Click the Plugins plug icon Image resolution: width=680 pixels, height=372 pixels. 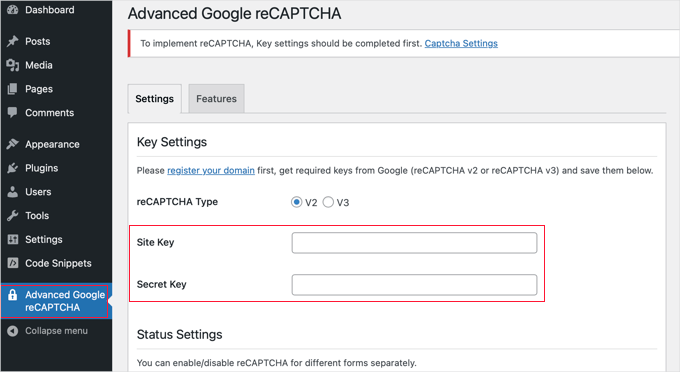tap(13, 168)
